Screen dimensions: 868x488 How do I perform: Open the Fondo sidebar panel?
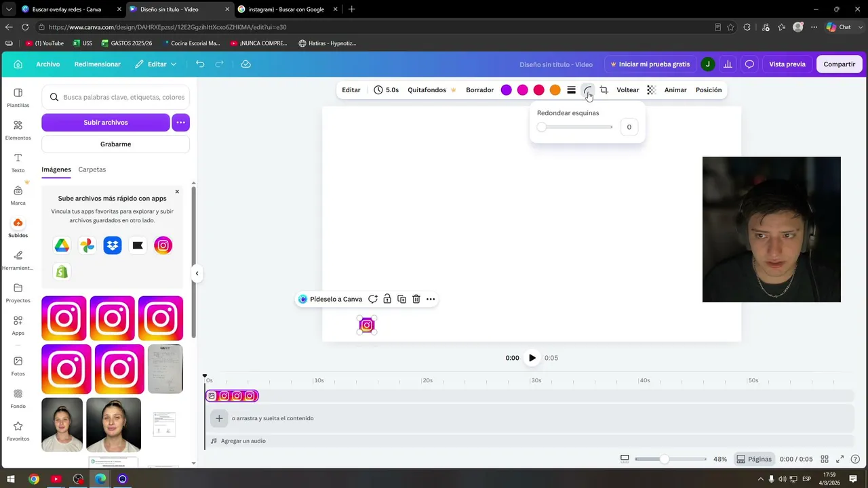(18, 399)
